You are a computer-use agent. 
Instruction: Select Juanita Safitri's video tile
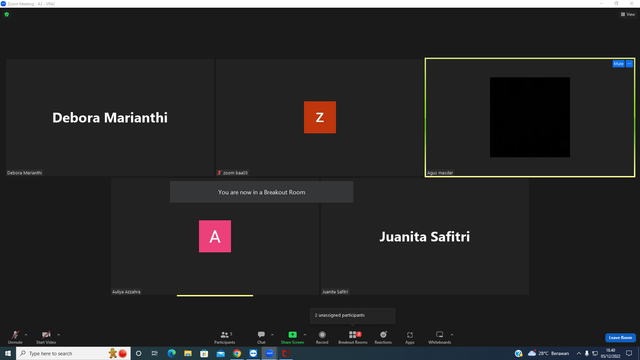pos(424,236)
